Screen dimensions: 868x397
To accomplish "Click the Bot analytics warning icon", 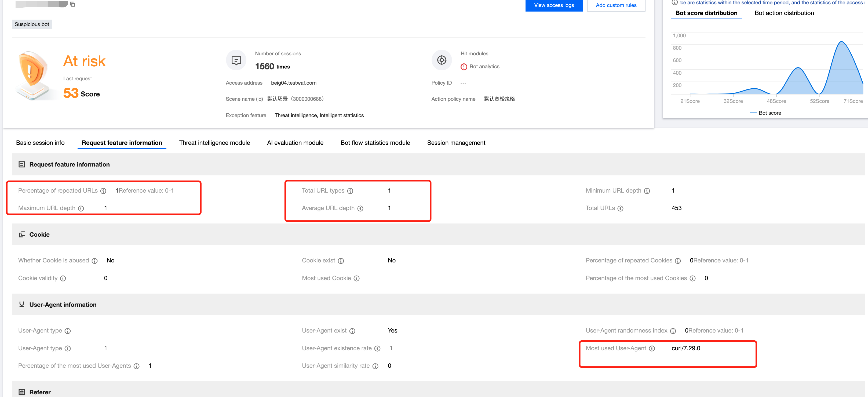I will (x=464, y=67).
